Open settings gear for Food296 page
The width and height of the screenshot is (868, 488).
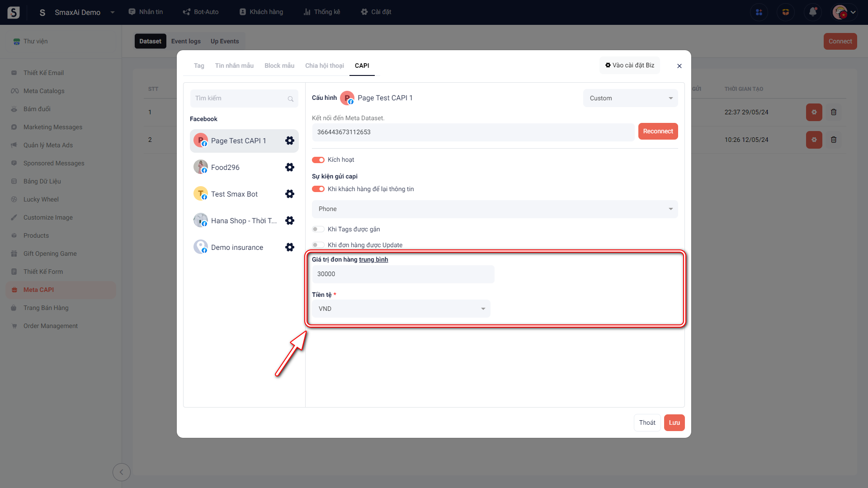pos(290,167)
